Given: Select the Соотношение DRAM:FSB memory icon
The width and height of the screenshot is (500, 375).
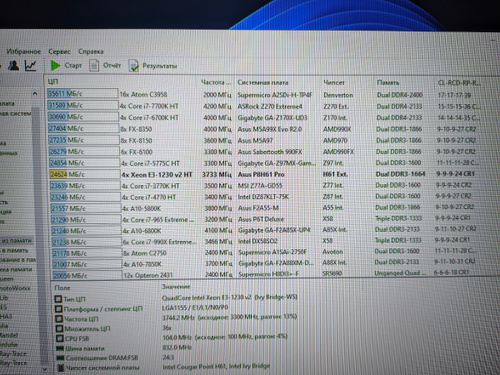Looking at the screenshot, I should pyautogui.click(x=60, y=358).
